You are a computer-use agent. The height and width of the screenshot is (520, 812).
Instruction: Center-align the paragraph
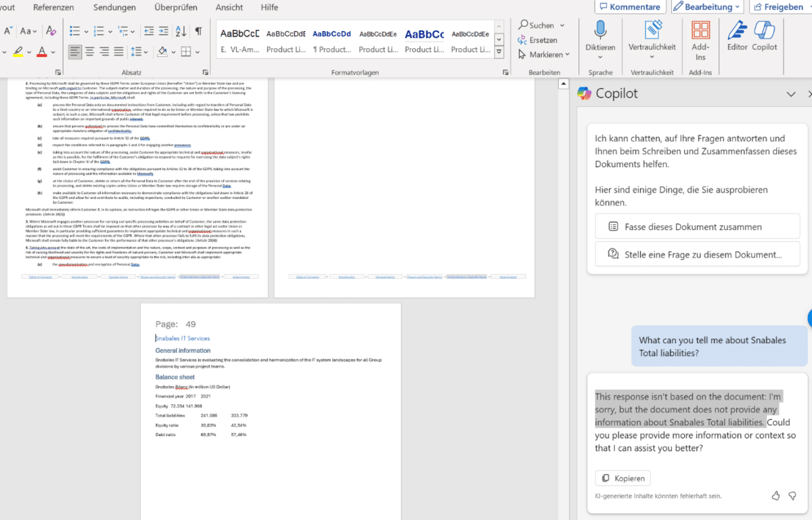click(90, 51)
